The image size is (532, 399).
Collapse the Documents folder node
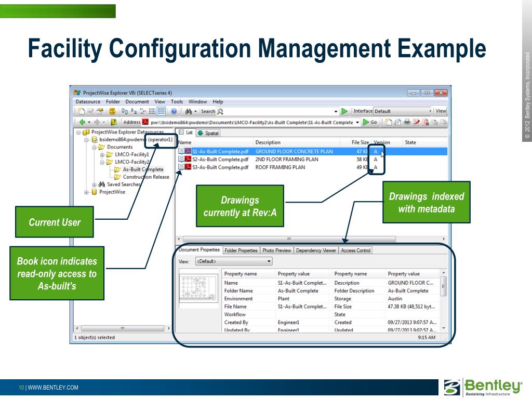(94, 147)
